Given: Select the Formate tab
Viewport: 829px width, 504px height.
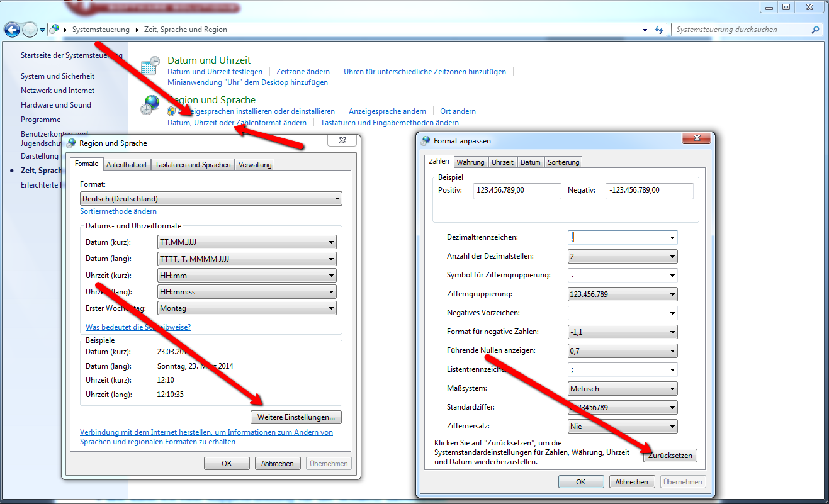Looking at the screenshot, I should (87, 164).
